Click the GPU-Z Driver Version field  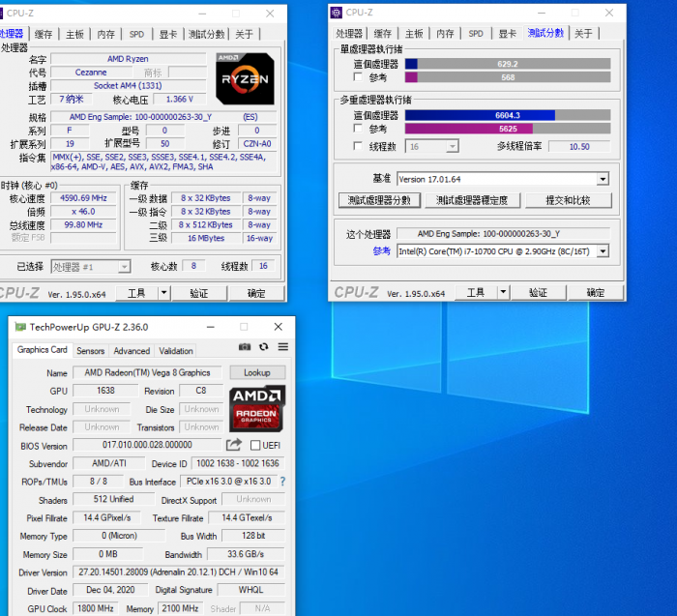click(x=179, y=572)
